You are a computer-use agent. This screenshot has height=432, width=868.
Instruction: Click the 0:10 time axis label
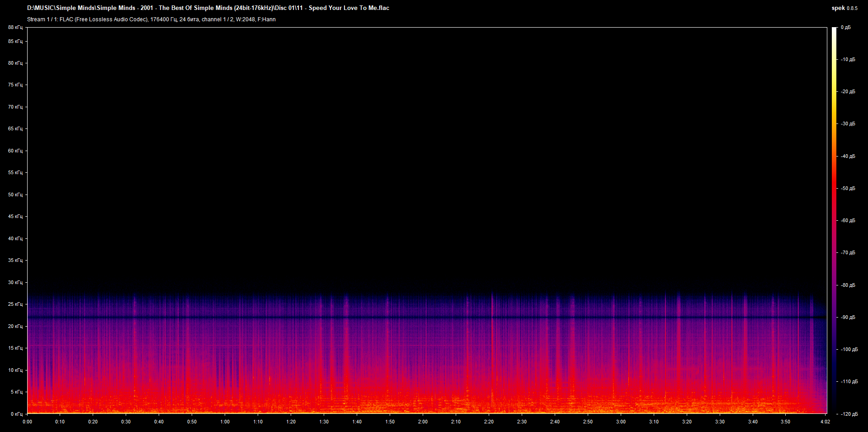pyautogui.click(x=60, y=422)
